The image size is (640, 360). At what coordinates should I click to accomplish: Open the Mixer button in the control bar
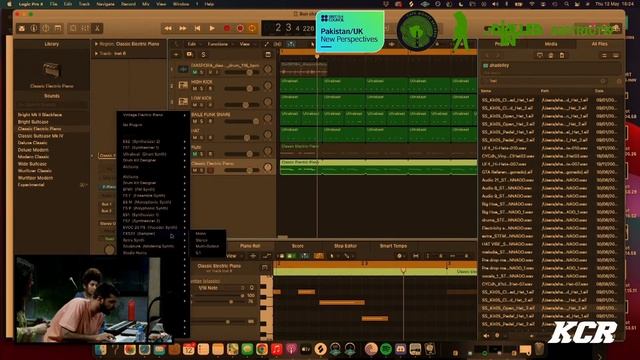coord(85,28)
